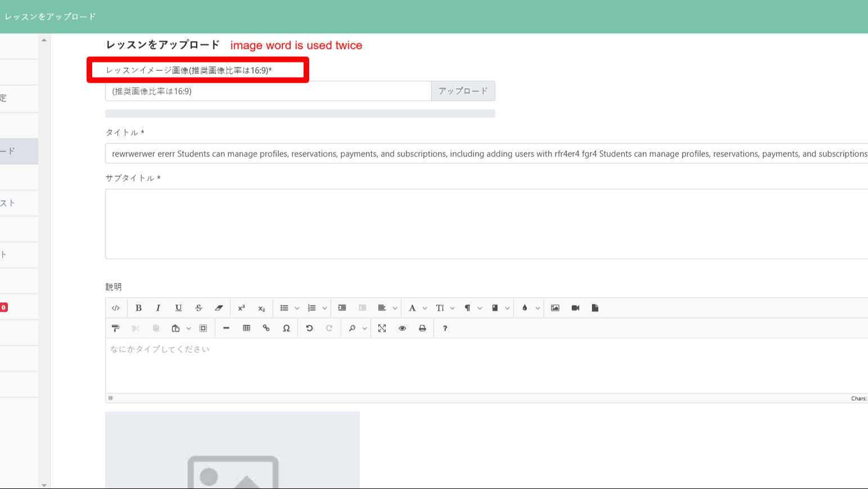Click the insert video icon
The image size is (868, 489).
[x=575, y=308]
